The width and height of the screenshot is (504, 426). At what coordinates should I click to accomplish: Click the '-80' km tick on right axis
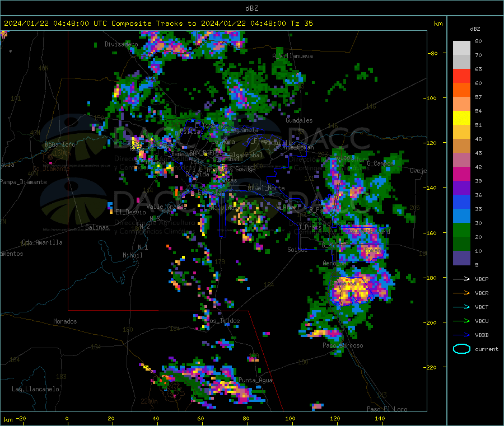click(432, 53)
